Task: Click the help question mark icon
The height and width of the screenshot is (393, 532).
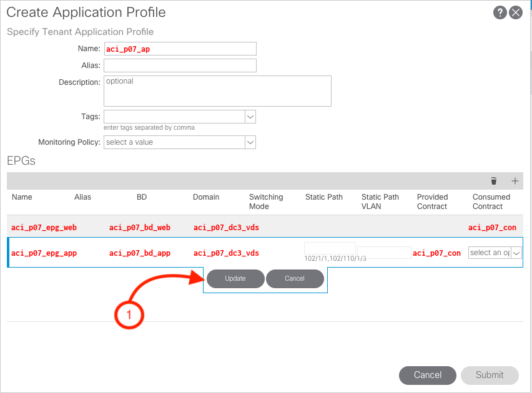Action: pos(500,12)
